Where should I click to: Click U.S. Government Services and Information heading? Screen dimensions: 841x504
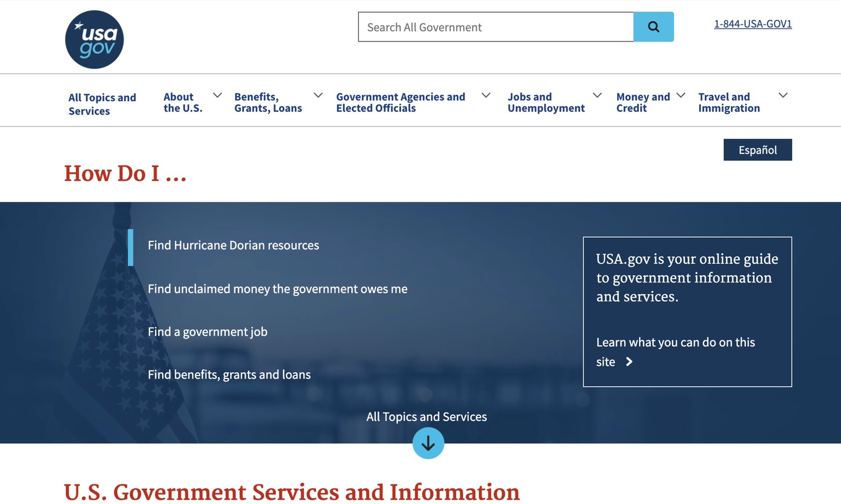pyautogui.click(x=292, y=492)
